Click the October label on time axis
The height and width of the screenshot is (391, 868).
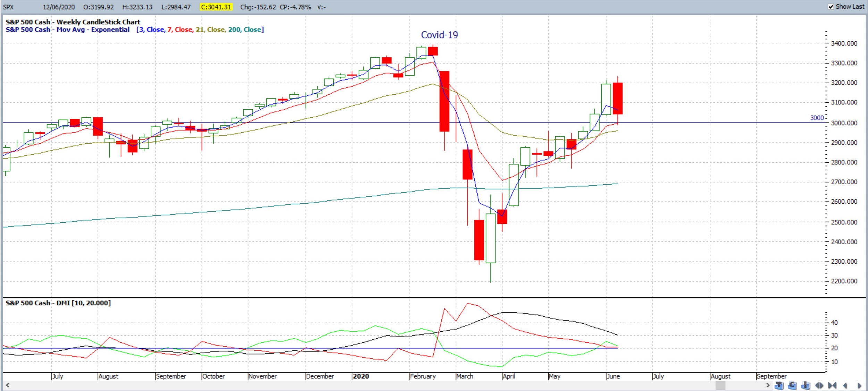[x=214, y=376]
